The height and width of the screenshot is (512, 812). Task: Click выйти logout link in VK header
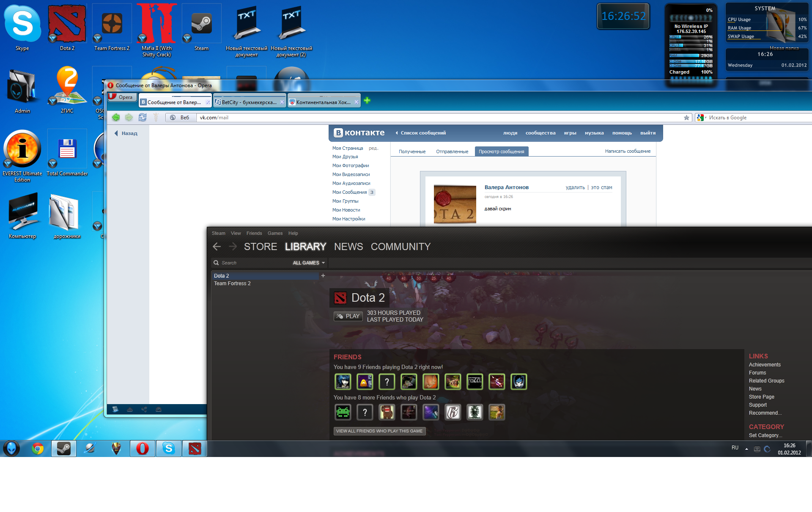click(x=647, y=133)
